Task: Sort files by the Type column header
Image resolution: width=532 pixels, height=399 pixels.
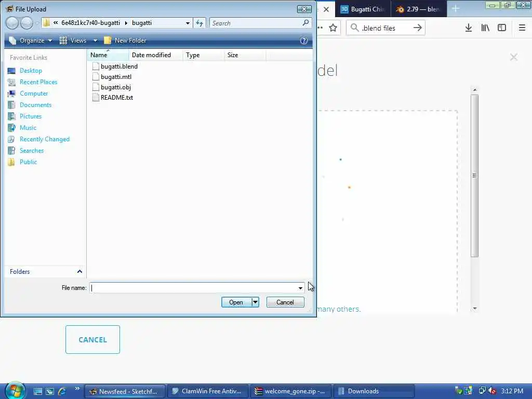Action: pos(203,55)
